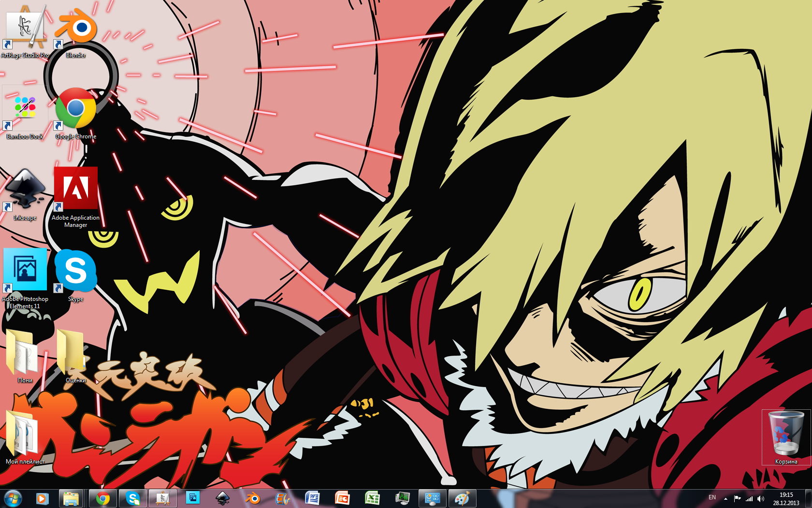Select the Корзина recycle bin icon
The width and height of the screenshot is (812, 508).
pos(786,438)
